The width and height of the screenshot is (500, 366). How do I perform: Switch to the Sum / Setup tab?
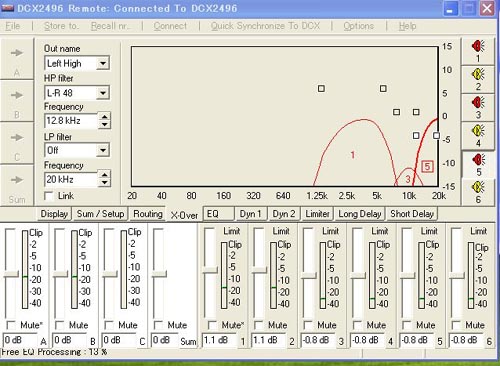tap(100, 214)
